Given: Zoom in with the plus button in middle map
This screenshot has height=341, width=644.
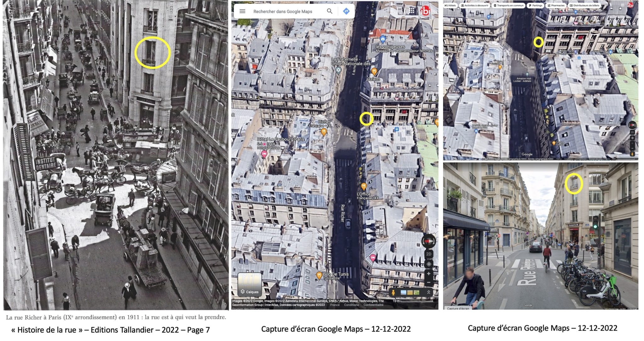Looking at the screenshot, I should 429,274.
